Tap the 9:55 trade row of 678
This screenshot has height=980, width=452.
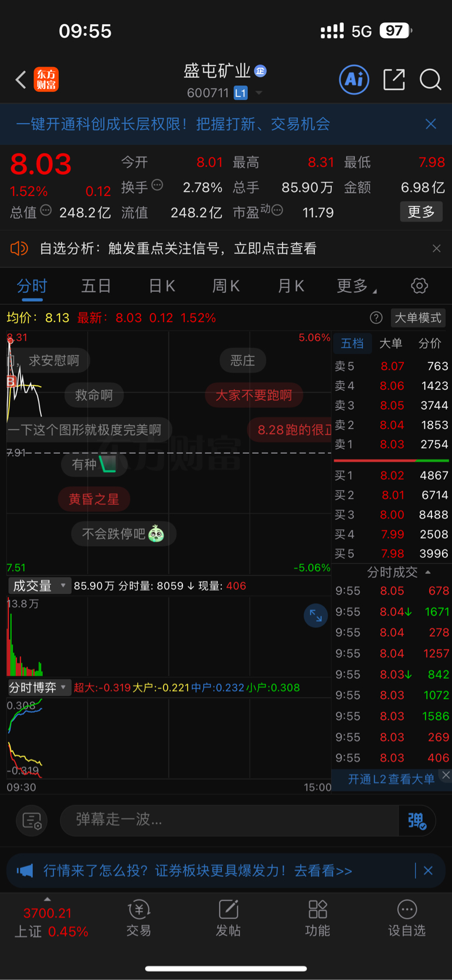pos(392,591)
